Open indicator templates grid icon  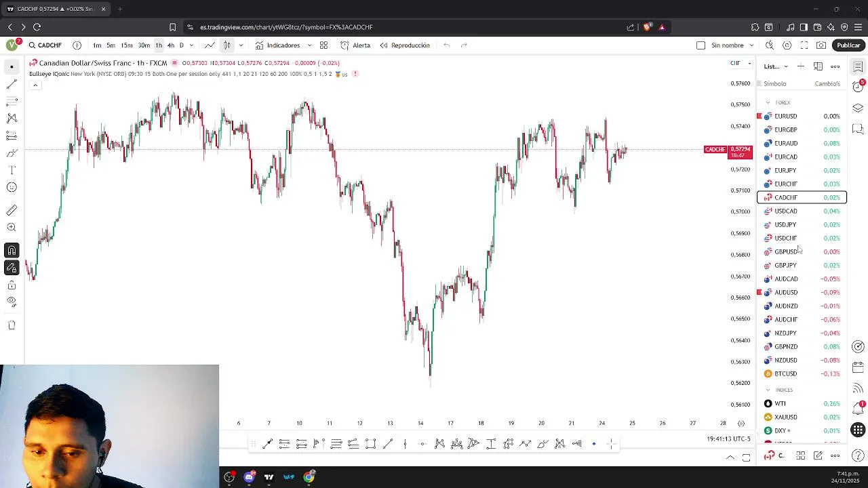click(x=323, y=45)
